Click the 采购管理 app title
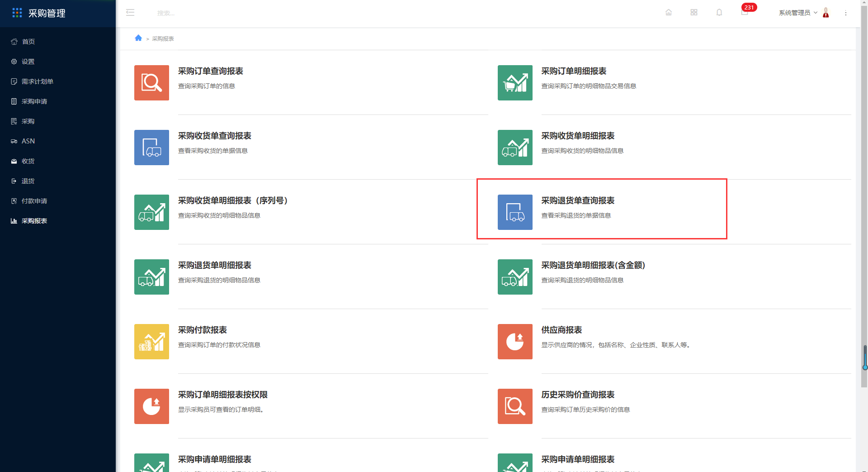 point(47,13)
